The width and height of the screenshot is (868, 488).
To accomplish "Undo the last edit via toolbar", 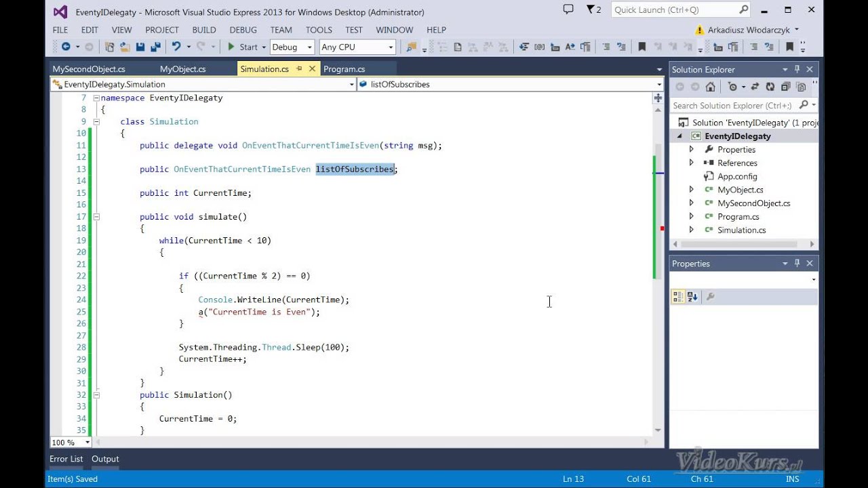I will pyautogui.click(x=176, y=47).
